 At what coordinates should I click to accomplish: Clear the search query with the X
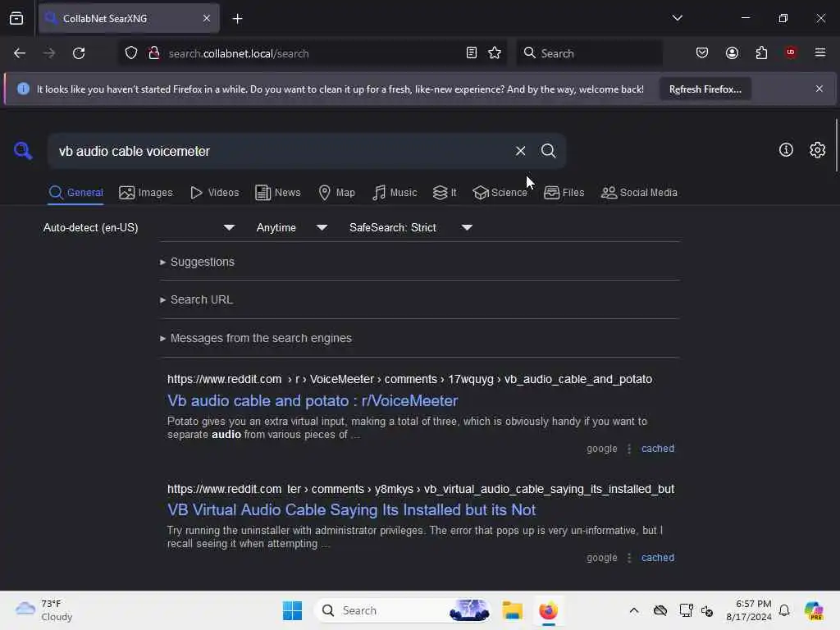click(520, 151)
